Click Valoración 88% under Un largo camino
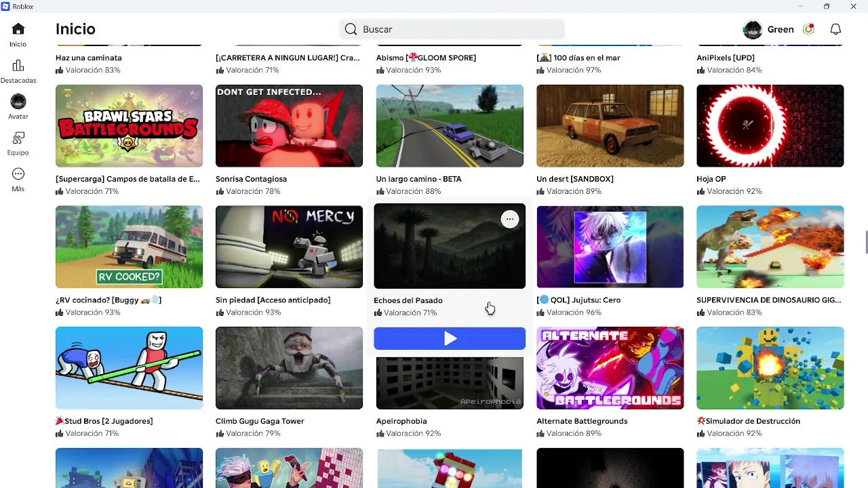This screenshot has height=488, width=868. coord(409,191)
